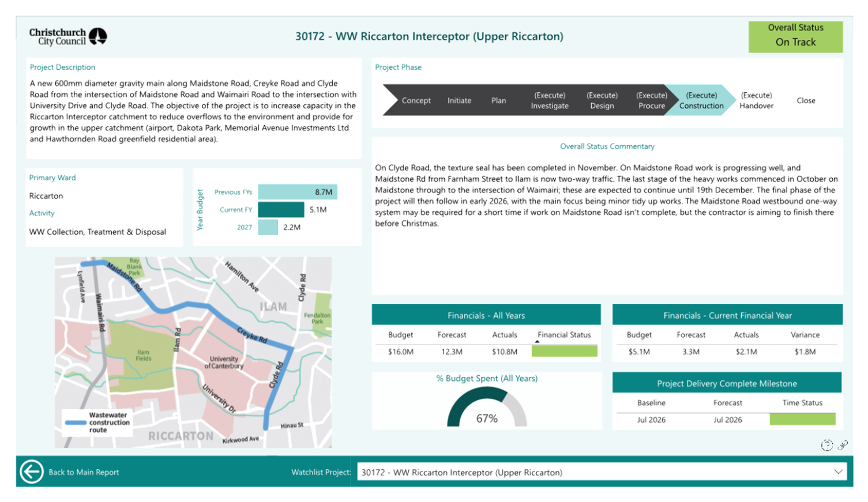Click the Overall Status On Track box

coord(795,37)
